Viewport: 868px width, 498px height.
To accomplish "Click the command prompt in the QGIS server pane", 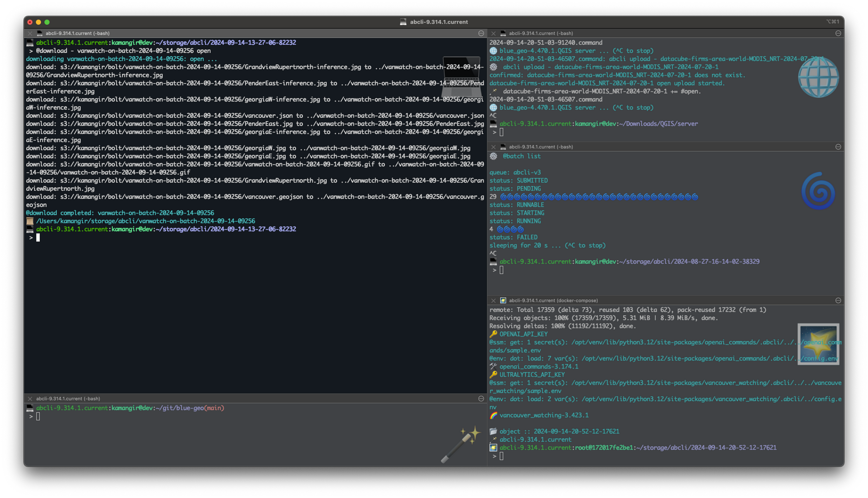I will pyautogui.click(x=501, y=132).
